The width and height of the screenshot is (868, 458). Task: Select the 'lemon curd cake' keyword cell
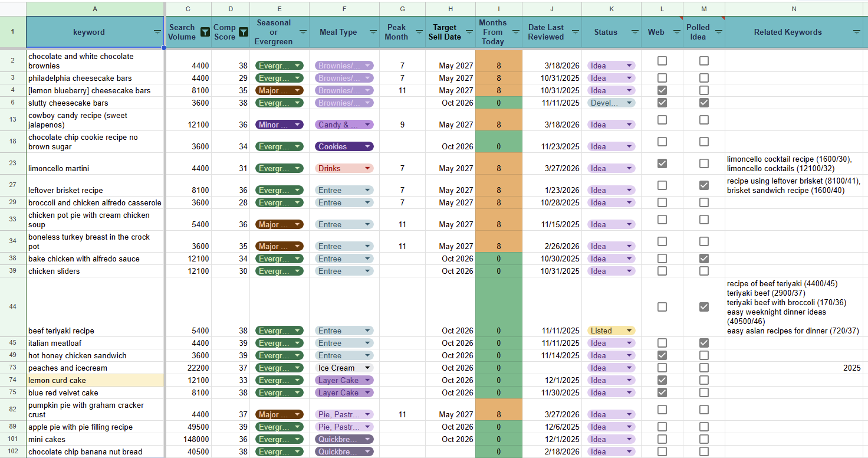click(96, 380)
